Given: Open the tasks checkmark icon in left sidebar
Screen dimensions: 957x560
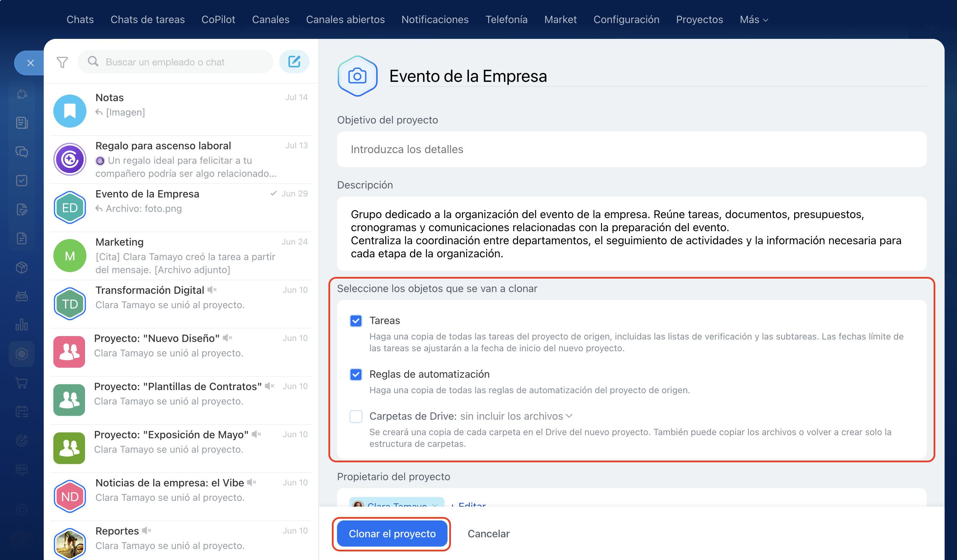Looking at the screenshot, I should click(22, 181).
